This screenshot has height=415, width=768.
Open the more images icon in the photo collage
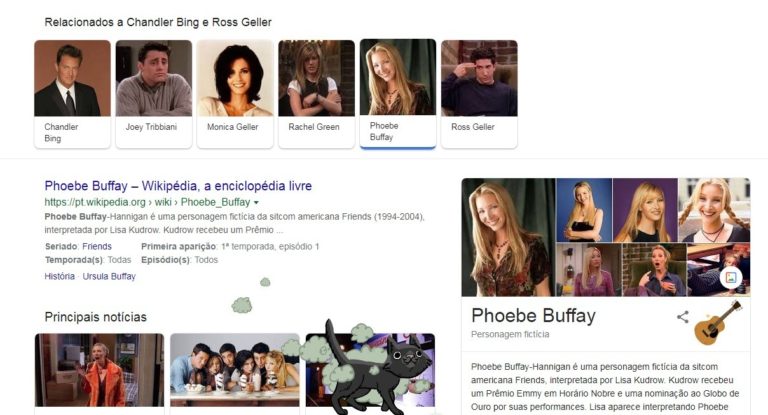731,277
